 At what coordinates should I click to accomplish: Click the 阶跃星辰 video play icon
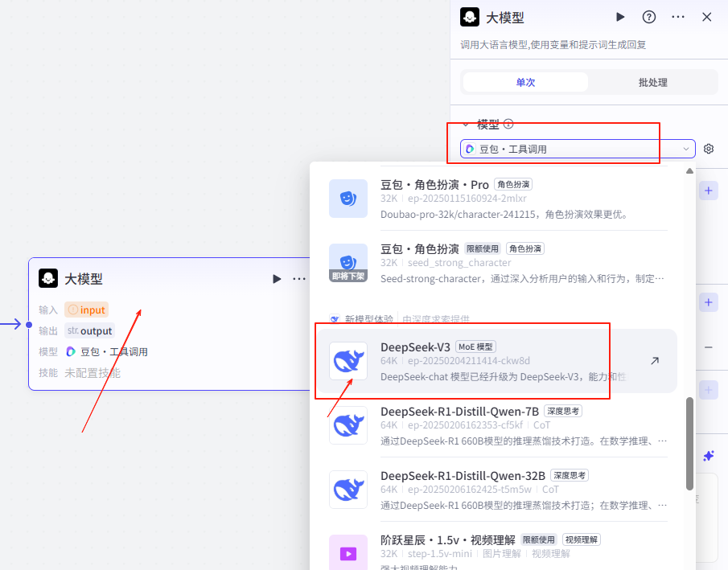point(348,553)
